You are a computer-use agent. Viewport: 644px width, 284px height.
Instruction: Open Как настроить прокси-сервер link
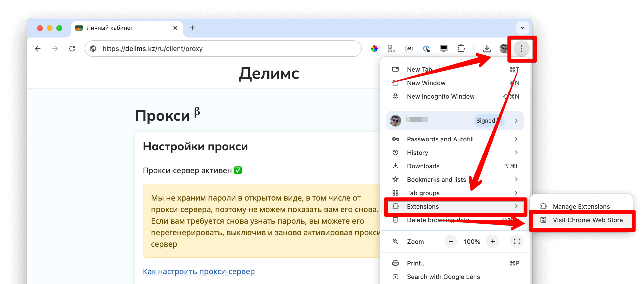[199, 271]
